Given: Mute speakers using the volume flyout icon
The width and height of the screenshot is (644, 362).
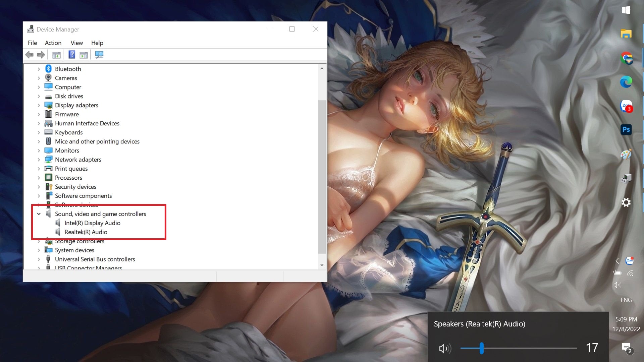Looking at the screenshot, I should click(445, 349).
